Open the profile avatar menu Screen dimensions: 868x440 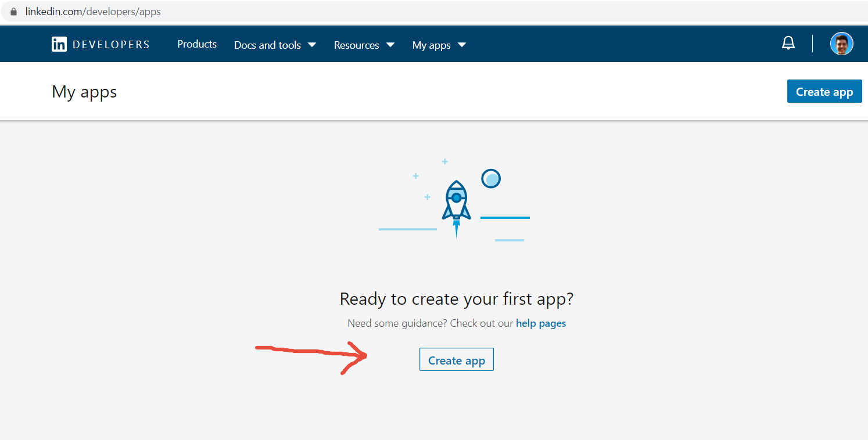tap(841, 44)
